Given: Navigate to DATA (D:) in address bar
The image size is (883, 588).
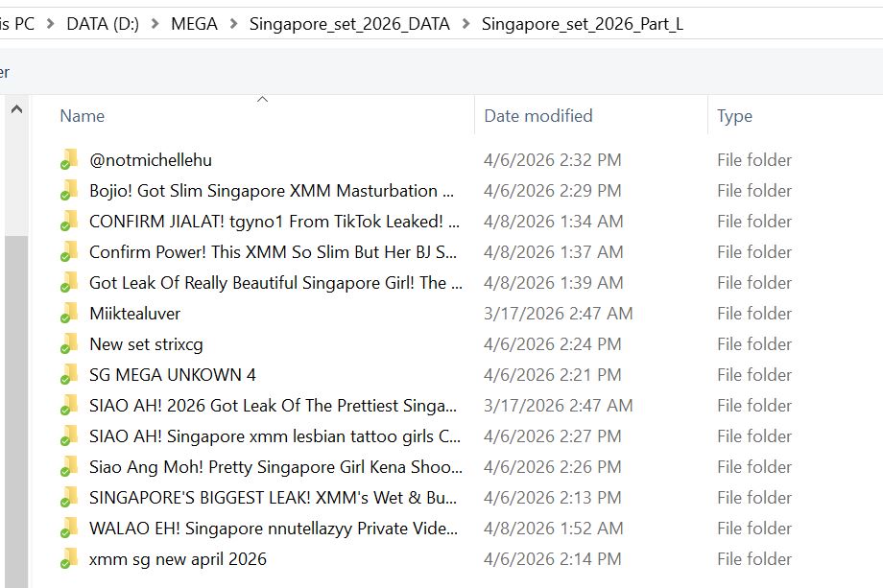Looking at the screenshot, I should click(x=103, y=24).
